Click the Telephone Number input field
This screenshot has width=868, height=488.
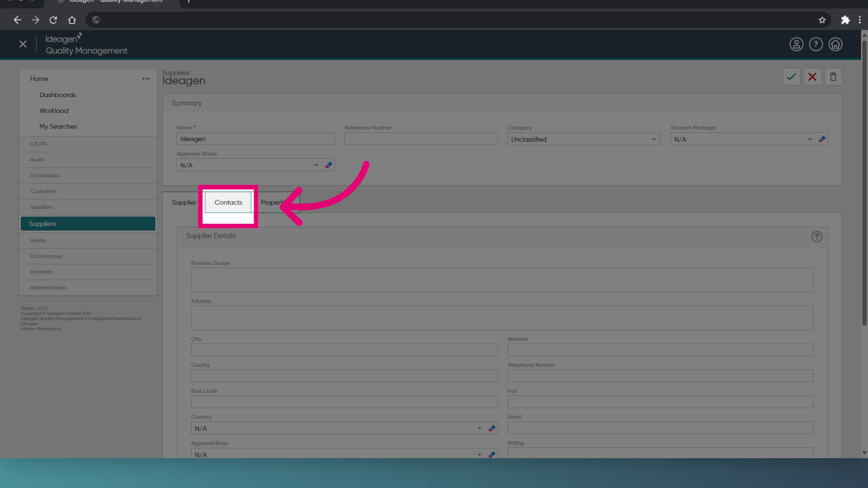coord(660,376)
